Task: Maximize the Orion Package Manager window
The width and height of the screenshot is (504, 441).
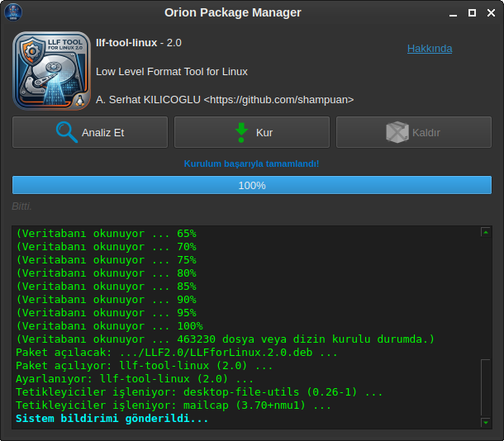Action: [471, 13]
